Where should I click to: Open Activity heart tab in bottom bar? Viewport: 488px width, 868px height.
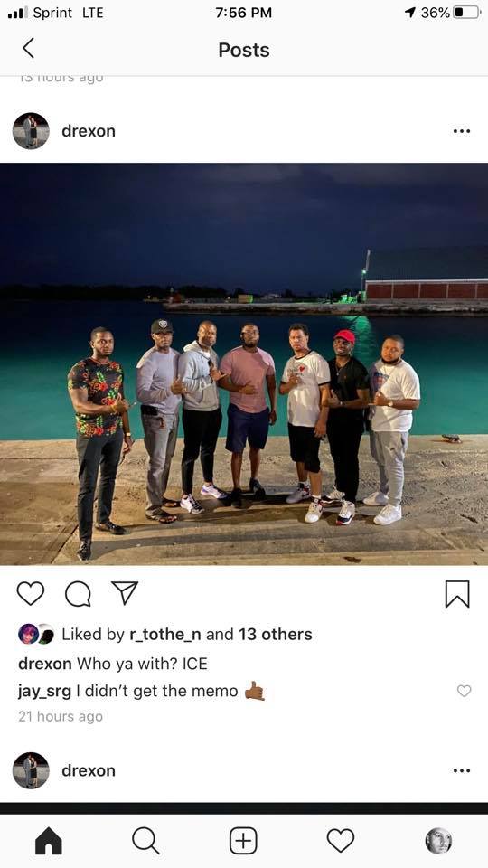click(x=341, y=841)
